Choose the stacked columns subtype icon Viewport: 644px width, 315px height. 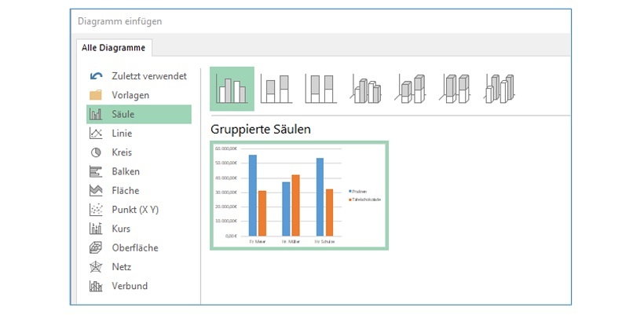point(276,89)
